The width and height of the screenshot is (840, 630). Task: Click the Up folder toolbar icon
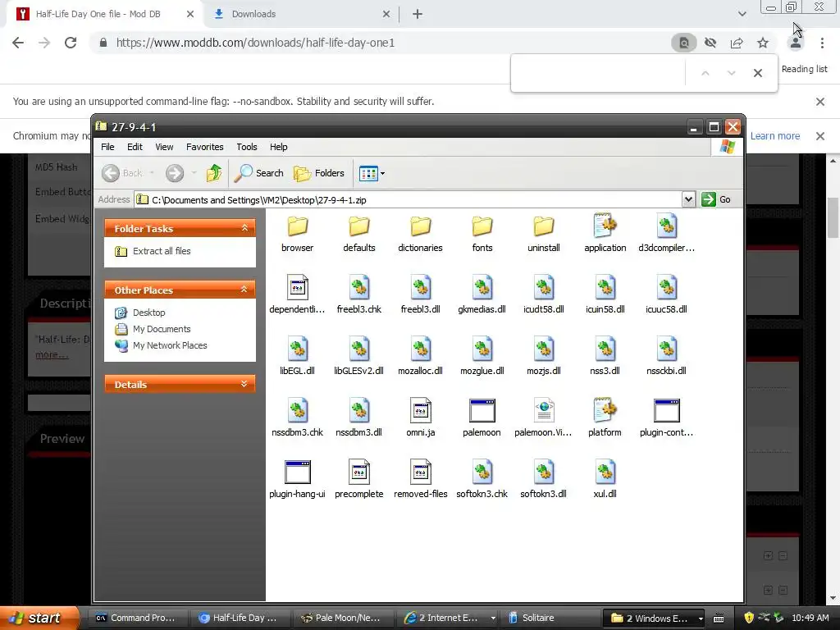pos(214,173)
